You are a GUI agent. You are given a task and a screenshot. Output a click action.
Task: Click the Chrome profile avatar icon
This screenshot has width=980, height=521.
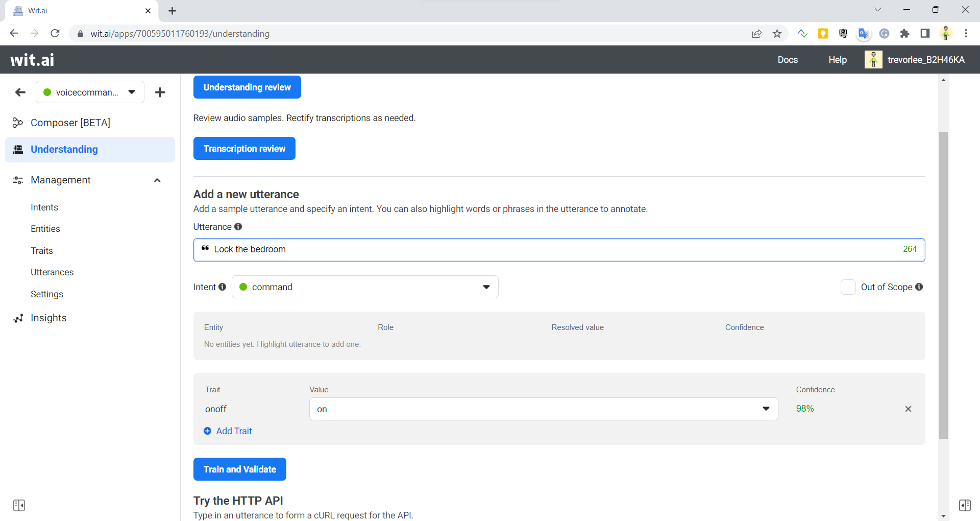(x=946, y=34)
